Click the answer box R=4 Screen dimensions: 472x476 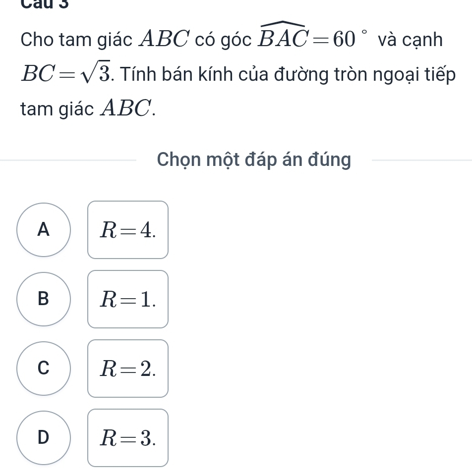coord(128,230)
